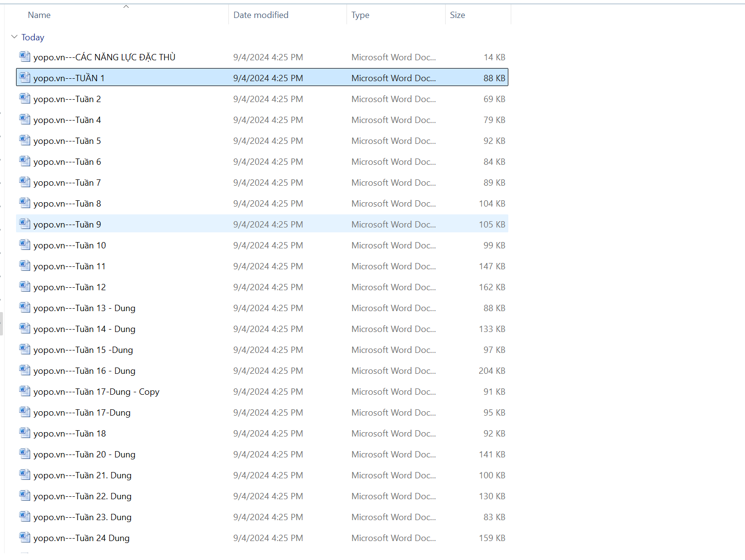Select file name yopo.vn---TUẦN 1

[69, 78]
